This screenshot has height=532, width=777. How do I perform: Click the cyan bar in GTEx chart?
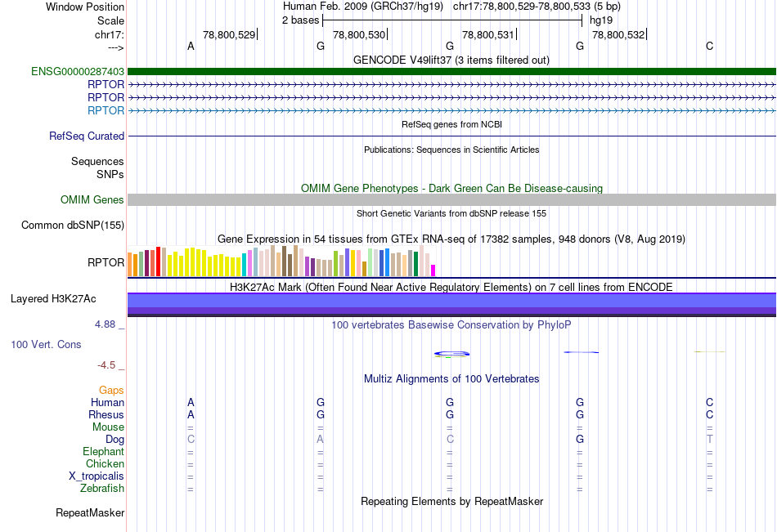(244, 265)
